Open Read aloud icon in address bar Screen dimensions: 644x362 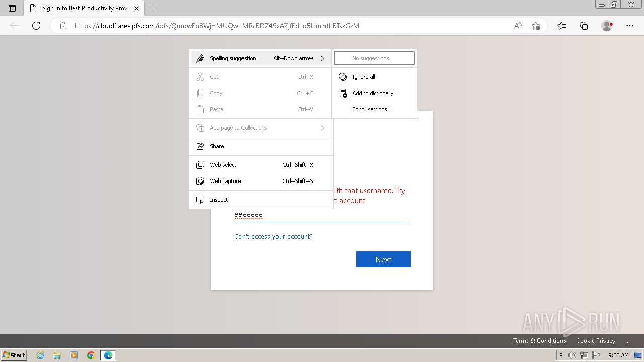[518, 26]
